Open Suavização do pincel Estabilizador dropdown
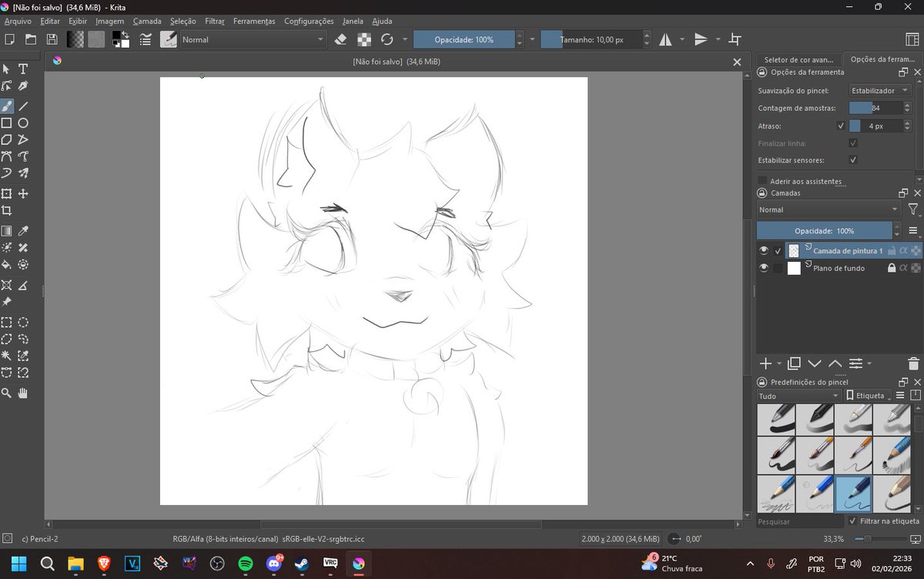 (x=880, y=91)
